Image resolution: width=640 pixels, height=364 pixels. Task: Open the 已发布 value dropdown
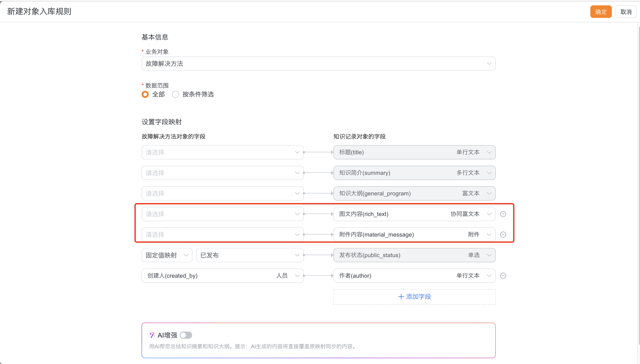[x=250, y=255]
